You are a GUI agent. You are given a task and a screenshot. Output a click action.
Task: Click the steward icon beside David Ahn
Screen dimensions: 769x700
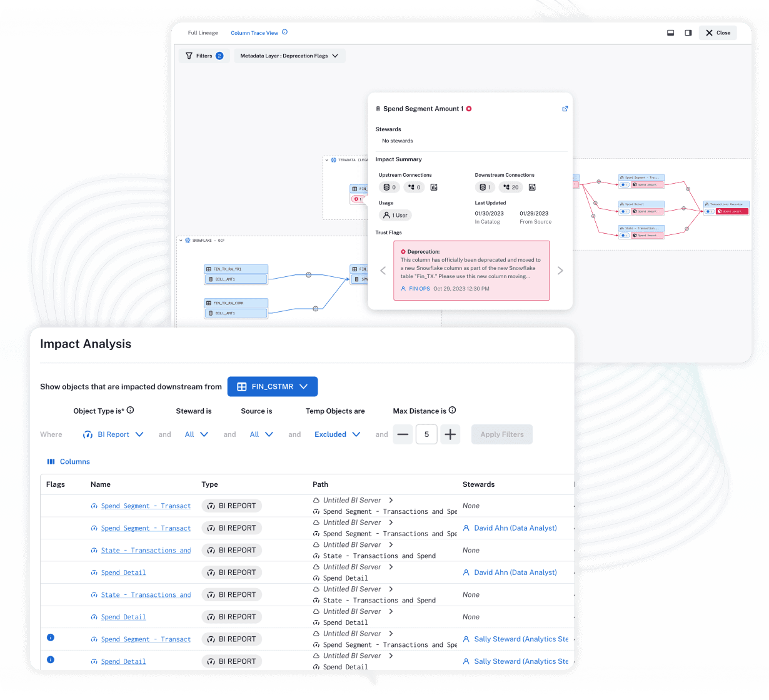click(466, 528)
